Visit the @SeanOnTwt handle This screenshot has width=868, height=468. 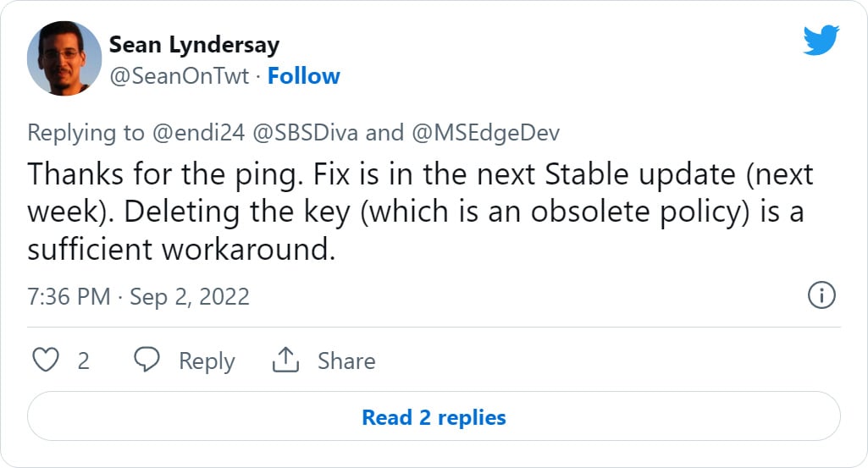pyautogui.click(x=179, y=76)
